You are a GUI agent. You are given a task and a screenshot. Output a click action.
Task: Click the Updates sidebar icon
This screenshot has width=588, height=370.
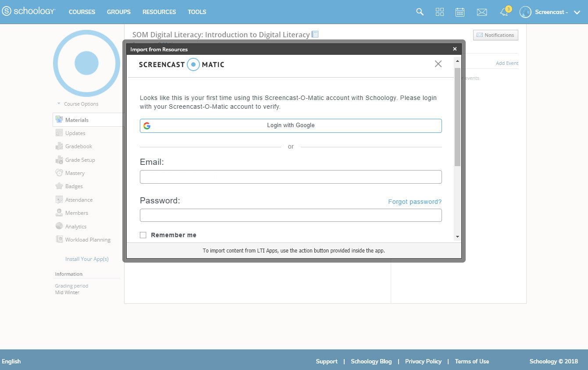(59, 133)
